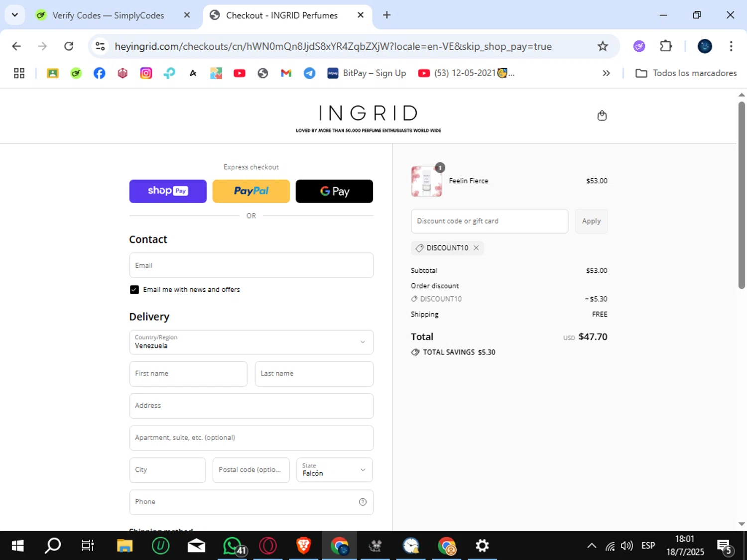747x560 pixels.
Task: Toggle Email me with news and offers
Action: point(134,290)
